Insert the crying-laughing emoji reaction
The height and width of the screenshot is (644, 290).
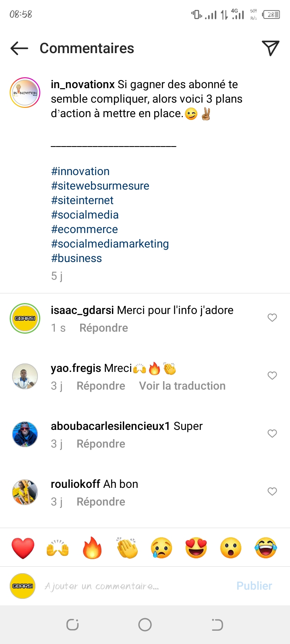click(266, 548)
